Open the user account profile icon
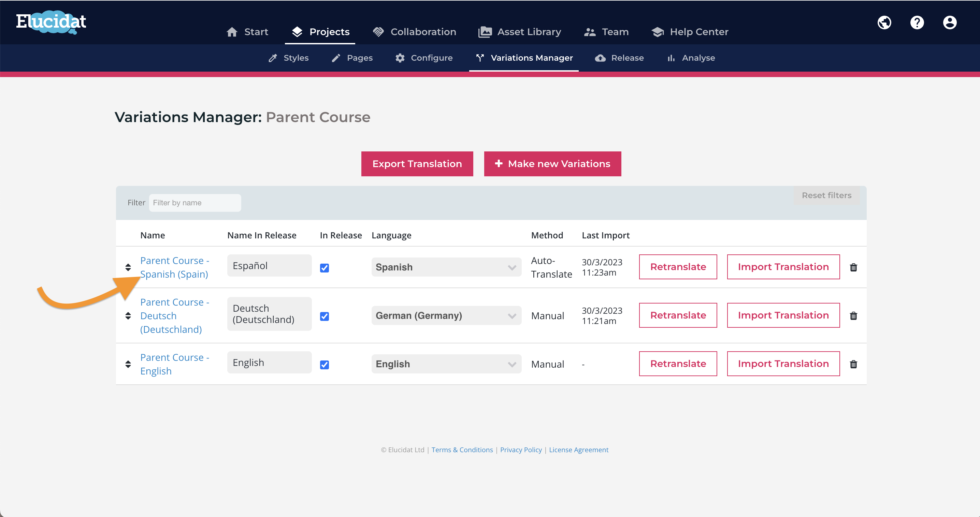980x517 pixels. pyautogui.click(x=950, y=23)
